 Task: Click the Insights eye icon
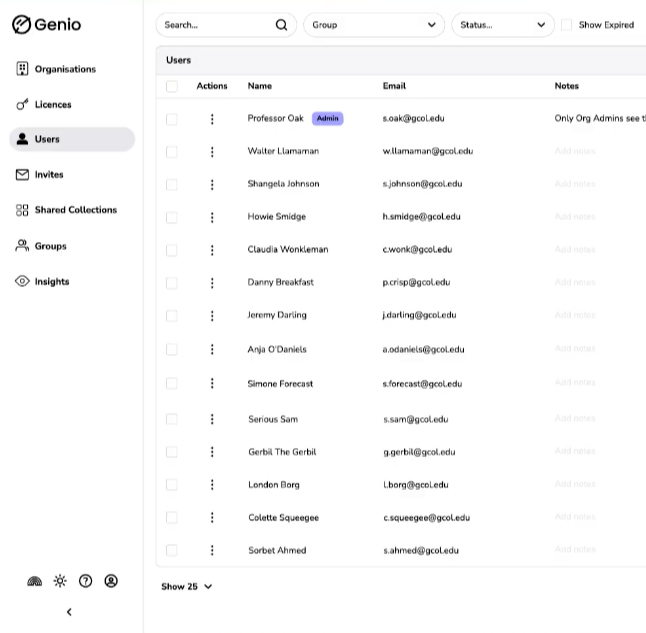pyautogui.click(x=22, y=281)
